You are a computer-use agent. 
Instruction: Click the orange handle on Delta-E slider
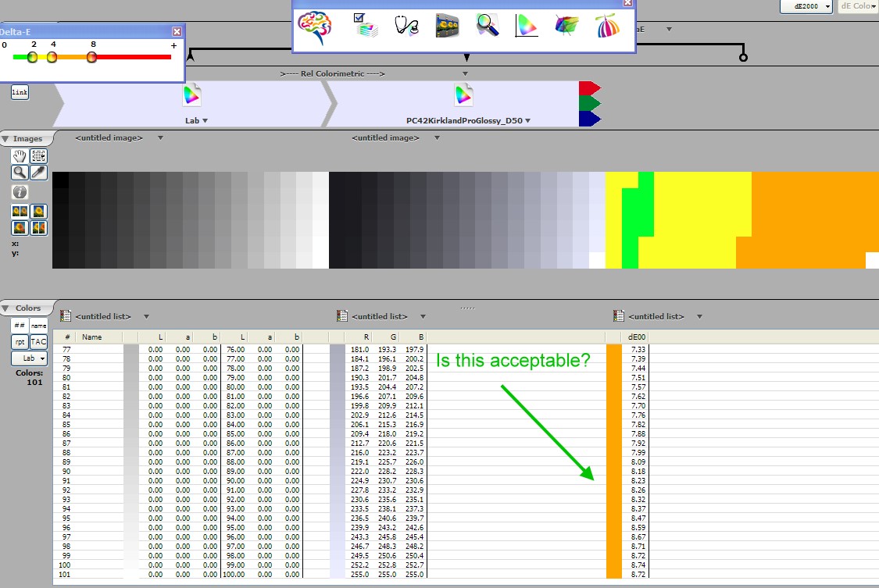pos(52,57)
